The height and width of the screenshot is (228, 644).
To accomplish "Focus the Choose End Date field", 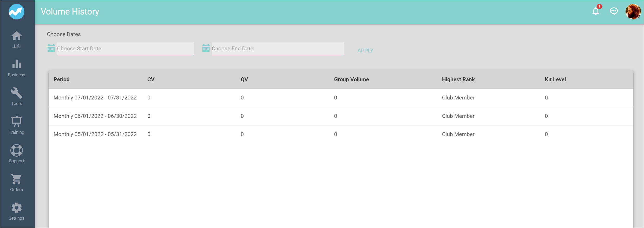I will tap(277, 49).
